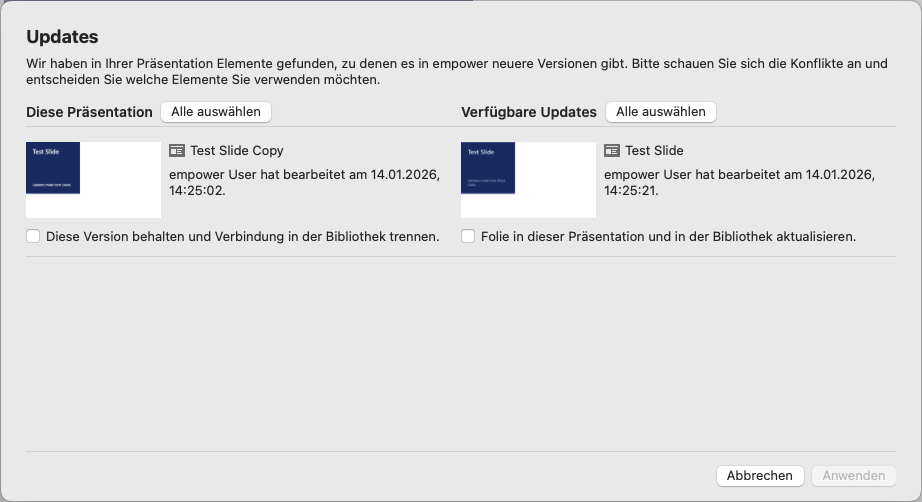The width and height of the screenshot is (922, 502).
Task: Click the 'Test Slide' title in updates column
Action: 654,150
